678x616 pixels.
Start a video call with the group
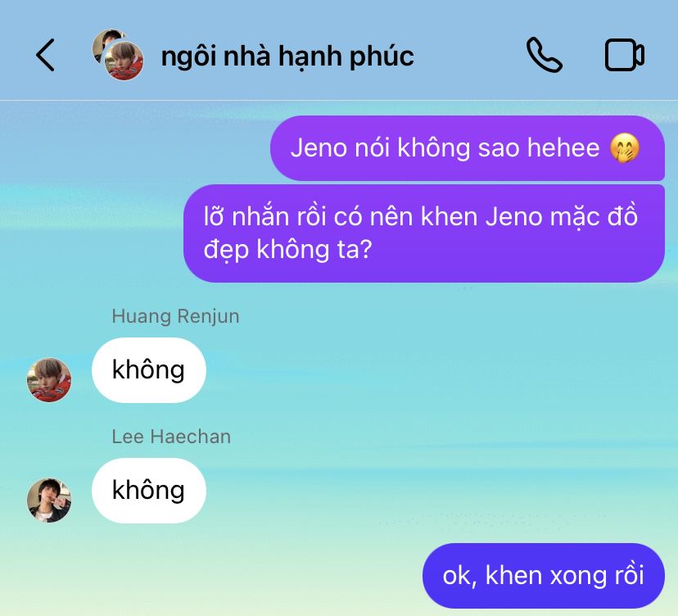click(625, 55)
